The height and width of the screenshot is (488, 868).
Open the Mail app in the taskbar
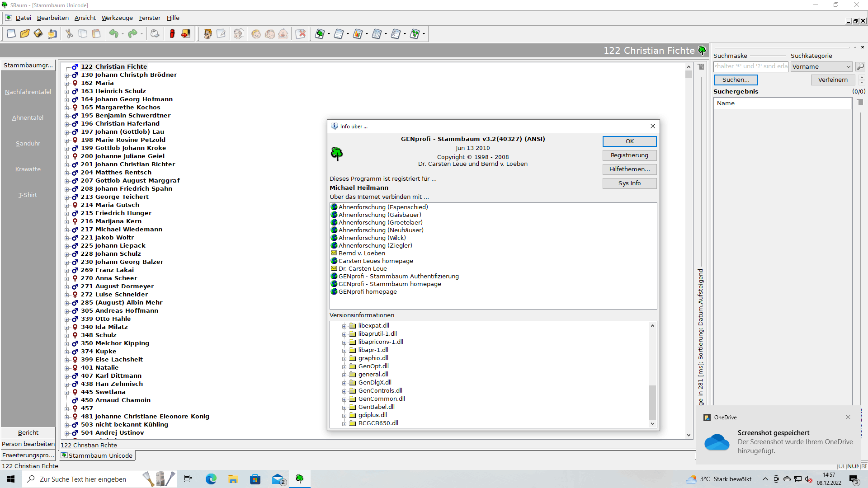[278, 479]
